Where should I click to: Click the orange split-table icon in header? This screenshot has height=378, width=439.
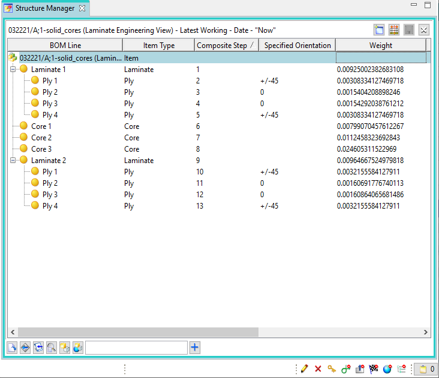[394, 30]
